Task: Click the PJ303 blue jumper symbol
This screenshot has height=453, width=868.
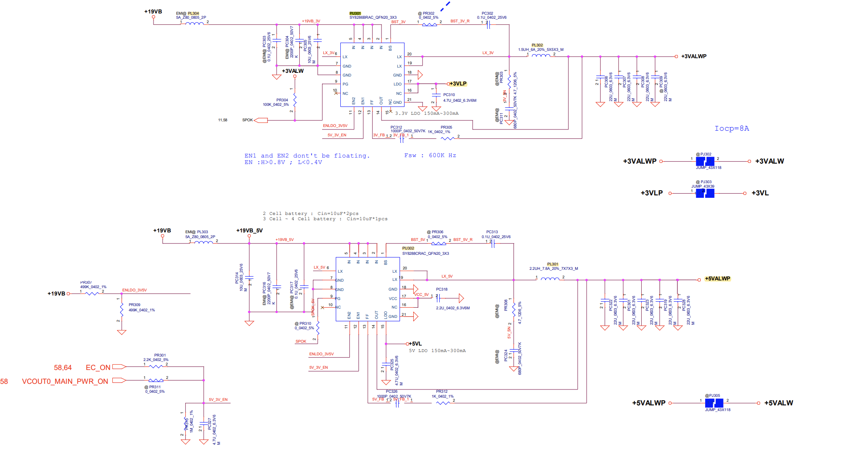Action: (705, 193)
